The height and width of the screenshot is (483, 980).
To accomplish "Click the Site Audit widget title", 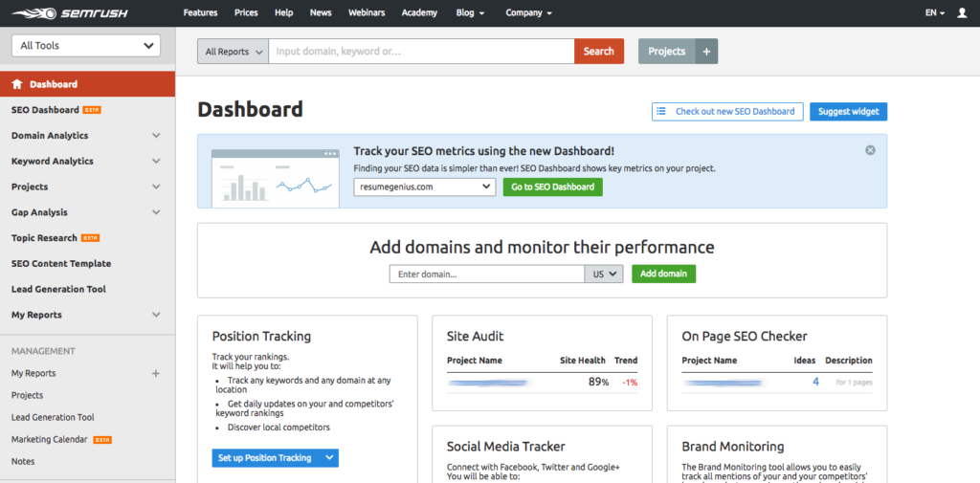I will pyautogui.click(x=475, y=336).
